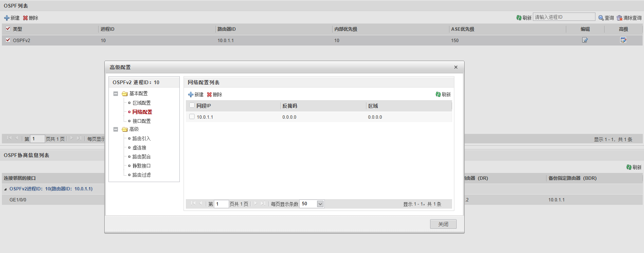Click the 查询 magnifier icon
This screenshot has height=253, width=644.
pyautogui.click(x=601, y=18)
